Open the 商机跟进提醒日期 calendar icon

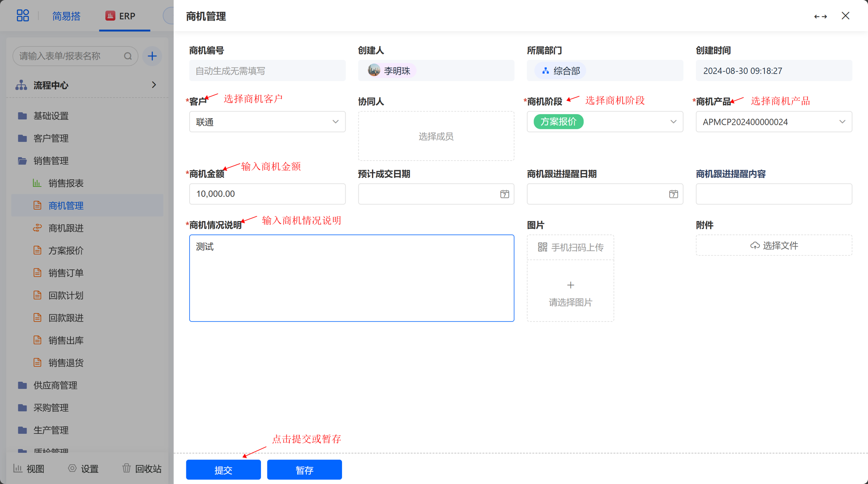click(x=673, y=194)
